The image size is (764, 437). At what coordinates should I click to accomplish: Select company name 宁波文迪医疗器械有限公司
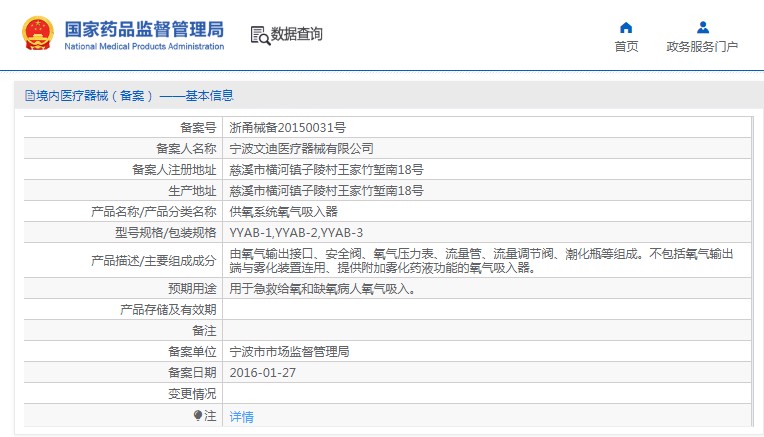point(302,149)
